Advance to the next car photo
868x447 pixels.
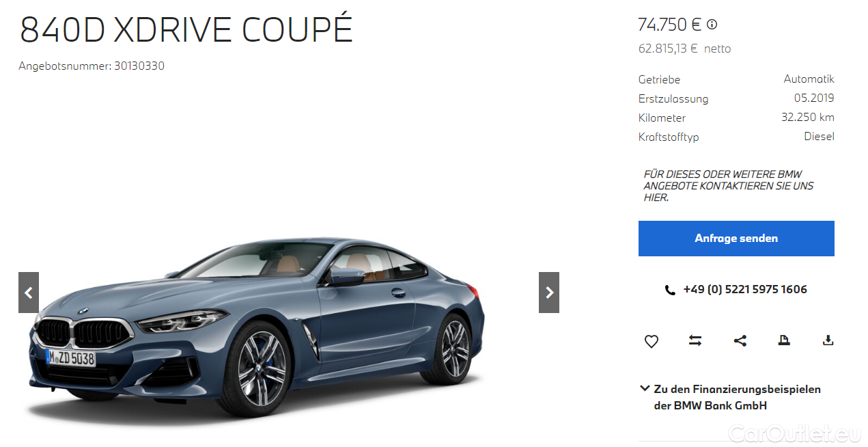click(x=549, y=293)
